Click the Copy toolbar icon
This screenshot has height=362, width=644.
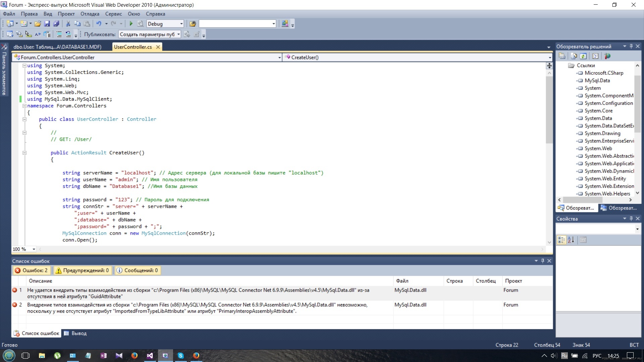coord(77,24)
